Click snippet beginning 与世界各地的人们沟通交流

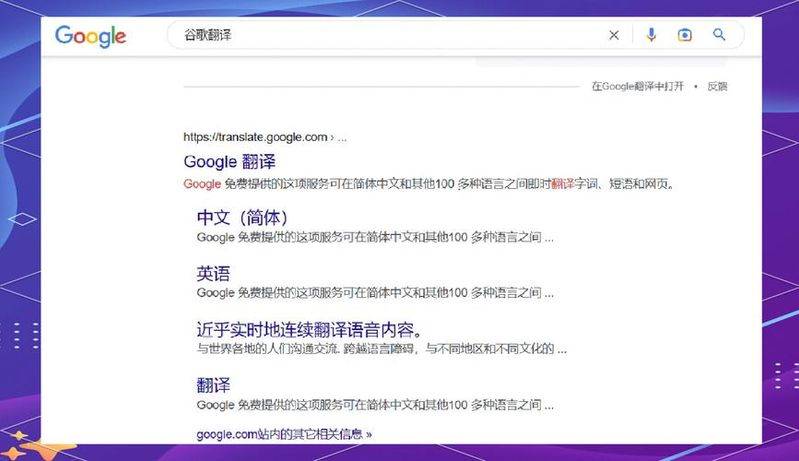[x=382, y=349]
